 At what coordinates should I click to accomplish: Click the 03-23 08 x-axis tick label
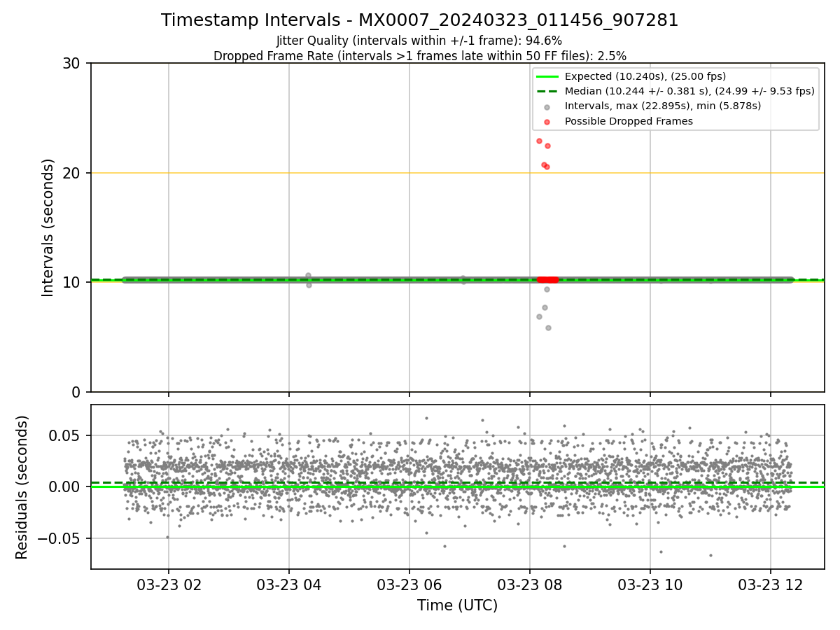pos(530,584)
